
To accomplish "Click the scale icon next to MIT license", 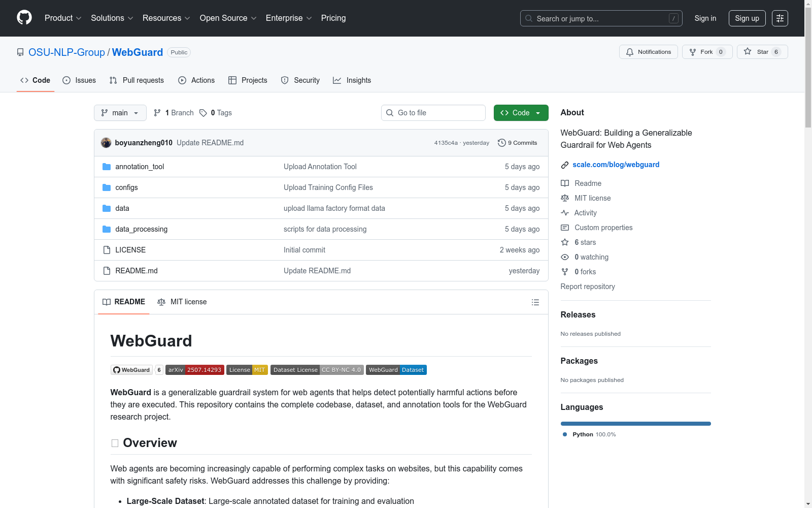I will coord(565,198).
